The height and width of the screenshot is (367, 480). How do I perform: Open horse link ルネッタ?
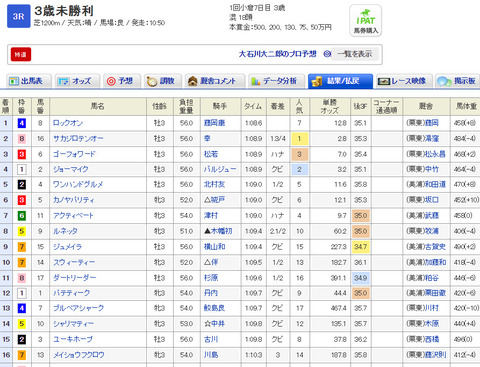click(65, 231)
